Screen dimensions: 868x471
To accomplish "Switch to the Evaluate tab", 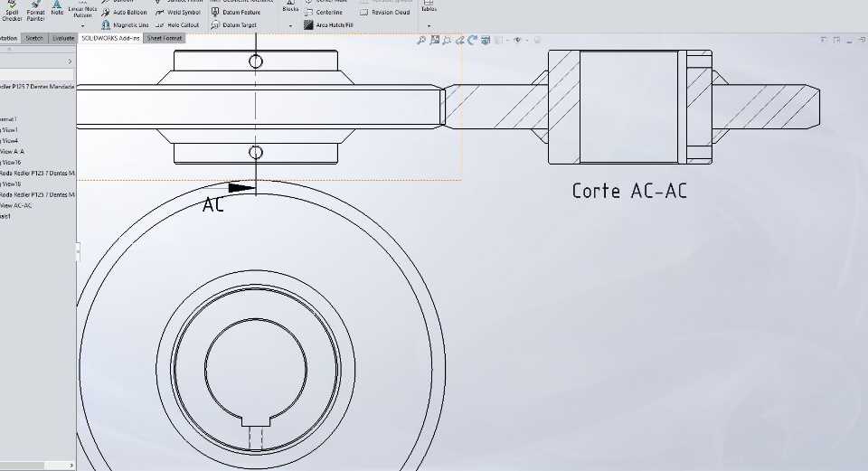I will (x=63, y=38).
